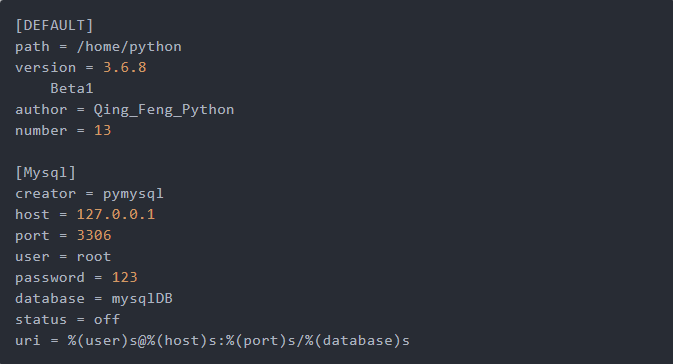Image resolution: width=673 pixels, height=364 pixels.
Task: Click the word version key
Action: pos(45,68)
